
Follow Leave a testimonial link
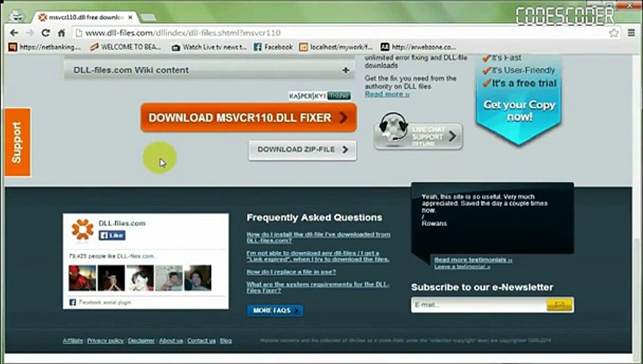(x=462, y=266)
